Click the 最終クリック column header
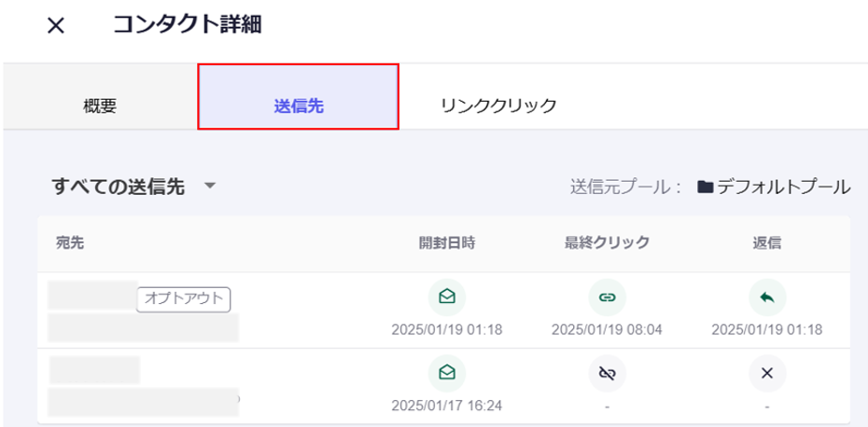The height and width of the screenshot is (427, 868). pos(607,242)
